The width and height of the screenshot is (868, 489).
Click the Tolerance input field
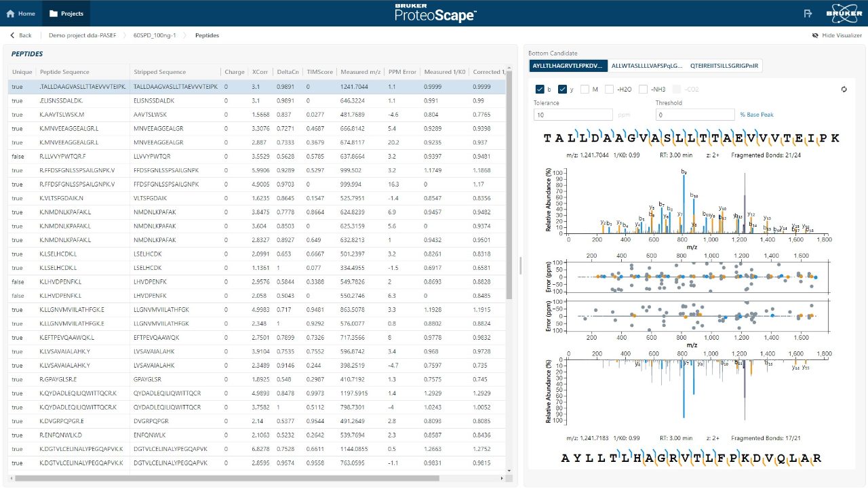click(x=574, y=115)
